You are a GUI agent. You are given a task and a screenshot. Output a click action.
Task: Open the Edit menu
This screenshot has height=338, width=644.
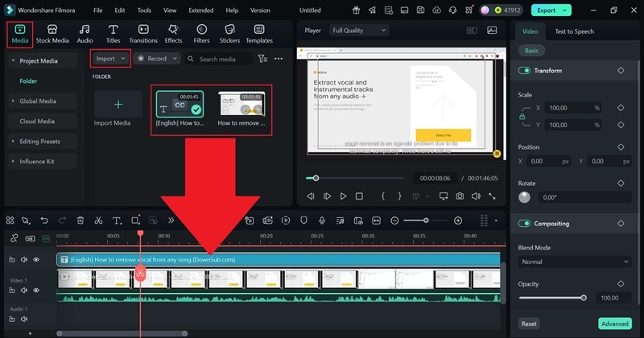point(119,10)
